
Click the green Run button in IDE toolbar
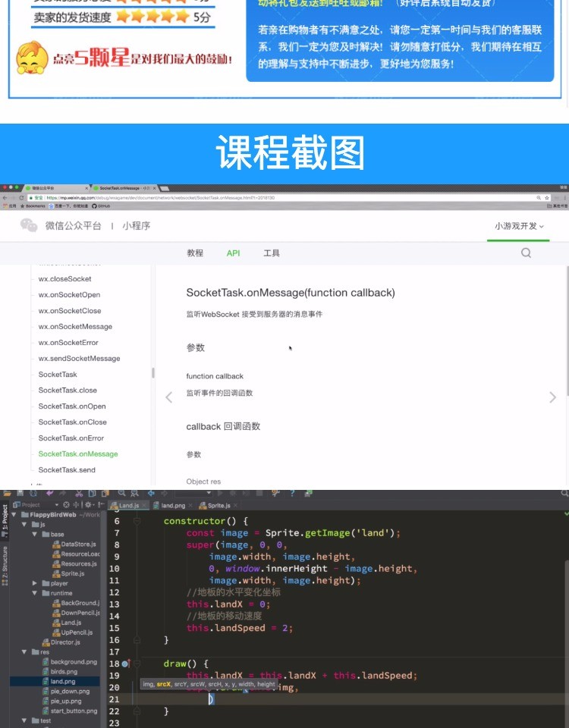(x=220, y=493)
